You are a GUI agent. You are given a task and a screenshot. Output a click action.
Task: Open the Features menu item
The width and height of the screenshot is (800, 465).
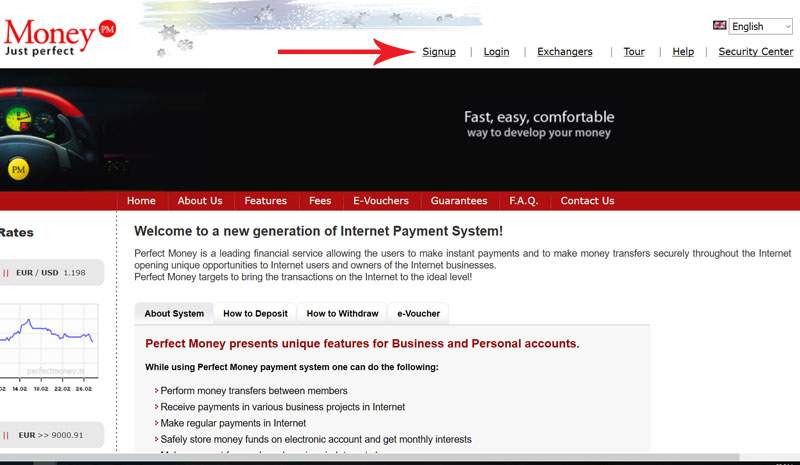(x=265, y=201)
